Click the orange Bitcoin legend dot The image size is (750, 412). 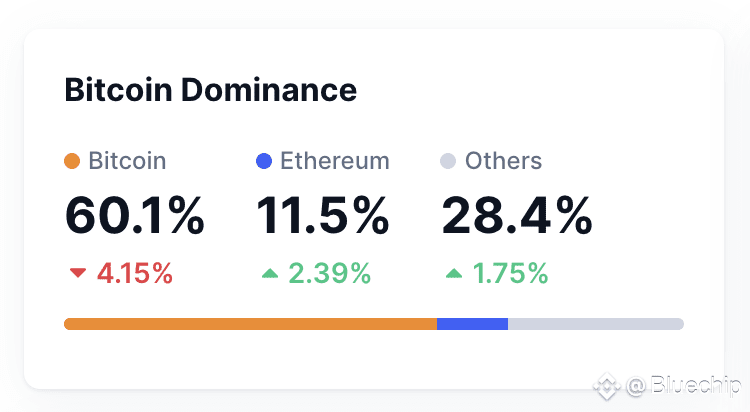tap(72, 161)
